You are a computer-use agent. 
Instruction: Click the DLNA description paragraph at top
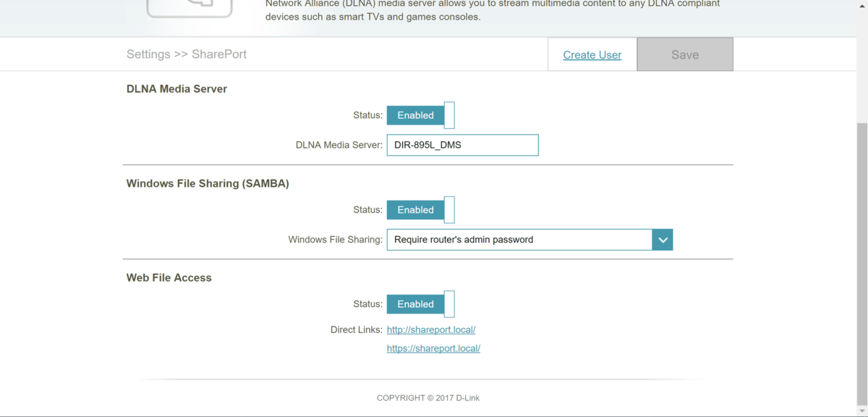[492, 10]
